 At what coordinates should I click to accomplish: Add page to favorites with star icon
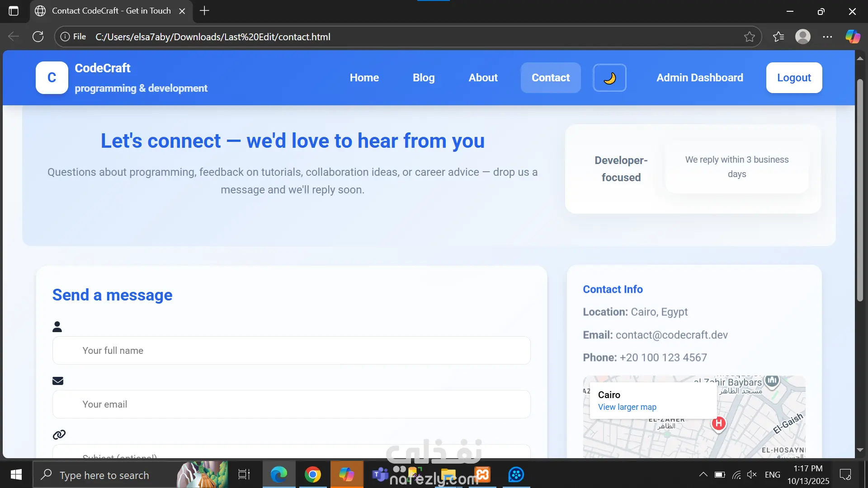pyautogui.click(x=749, y=37)
